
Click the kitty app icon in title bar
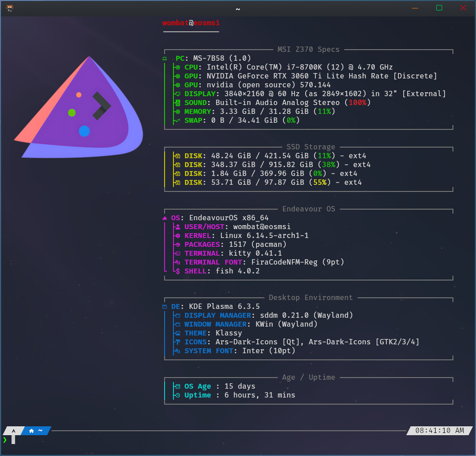[x=9, y=8]
